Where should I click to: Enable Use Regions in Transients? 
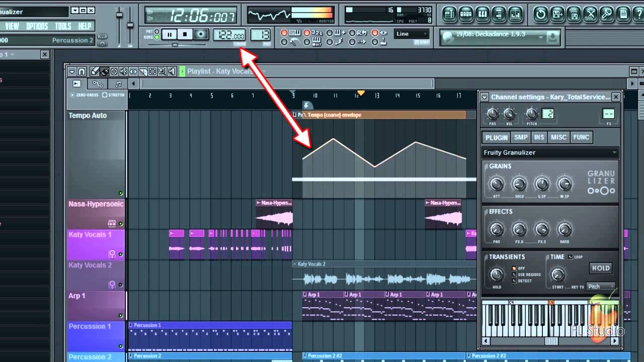point(514,275)
